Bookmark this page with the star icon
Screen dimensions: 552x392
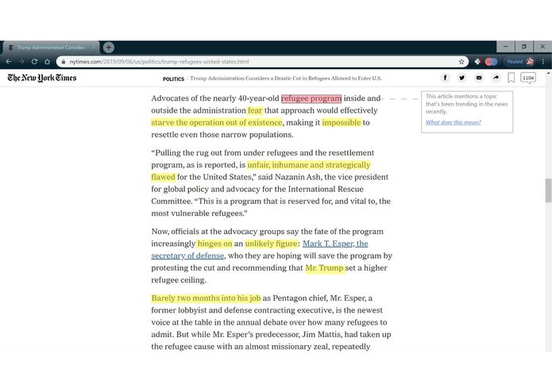[x=461, y=62]
